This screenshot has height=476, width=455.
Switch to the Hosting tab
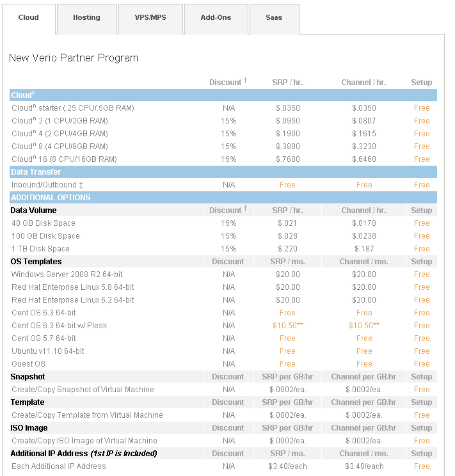click(87, 19)
